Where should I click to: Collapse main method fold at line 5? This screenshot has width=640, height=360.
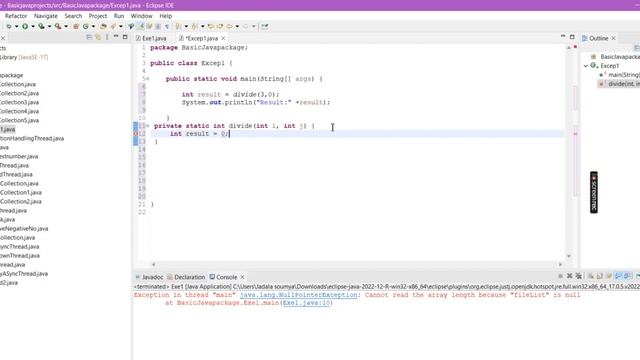coord(148,79)
